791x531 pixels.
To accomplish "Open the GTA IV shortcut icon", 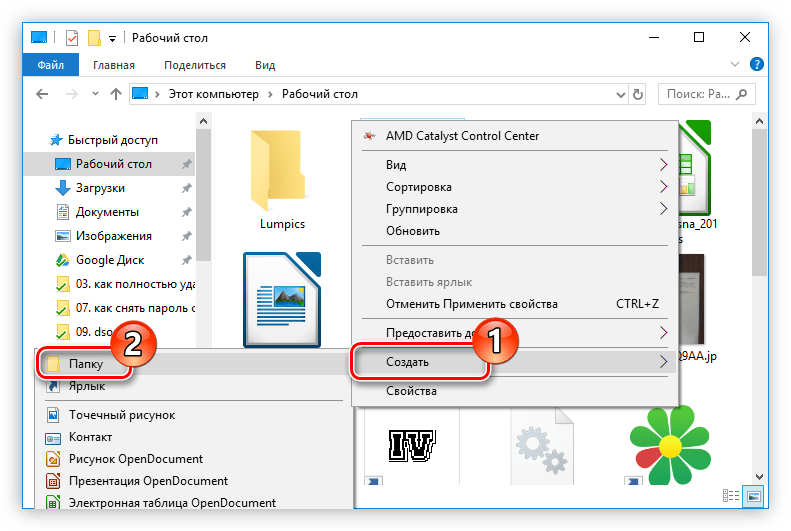I will point(412,446).
